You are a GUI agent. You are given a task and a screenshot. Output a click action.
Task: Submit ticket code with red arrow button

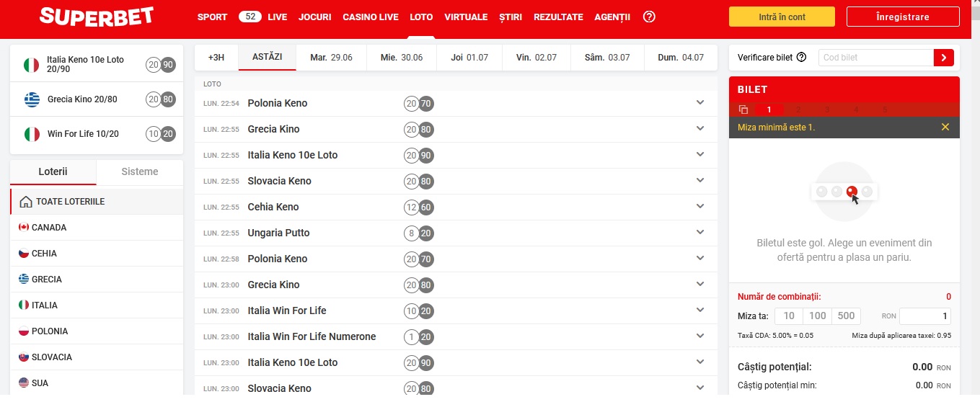pyautogui.click(x=943, y=58)
